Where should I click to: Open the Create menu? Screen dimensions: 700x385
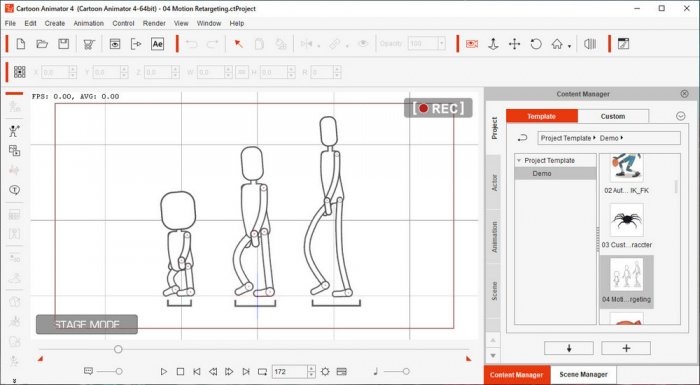54,23
